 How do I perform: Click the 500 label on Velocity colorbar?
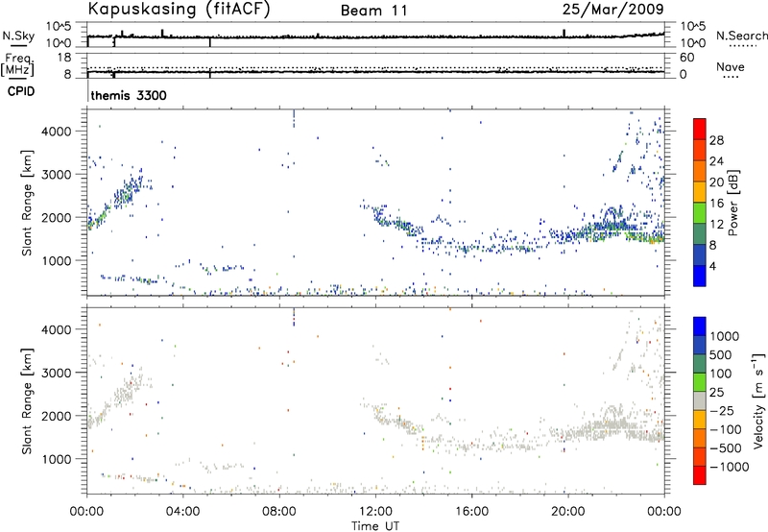click(721, 354)
